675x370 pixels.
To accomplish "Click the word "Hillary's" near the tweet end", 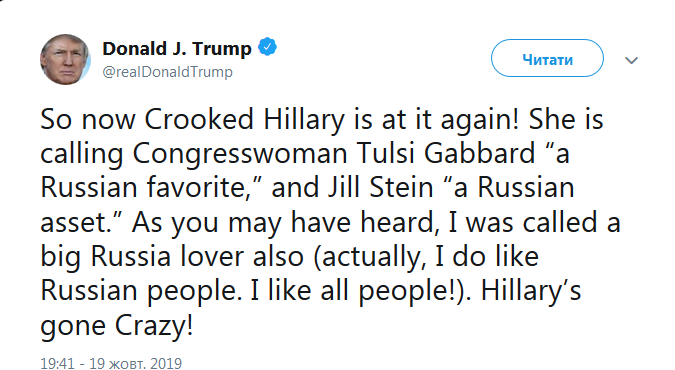I will click(x=531, y=290).
